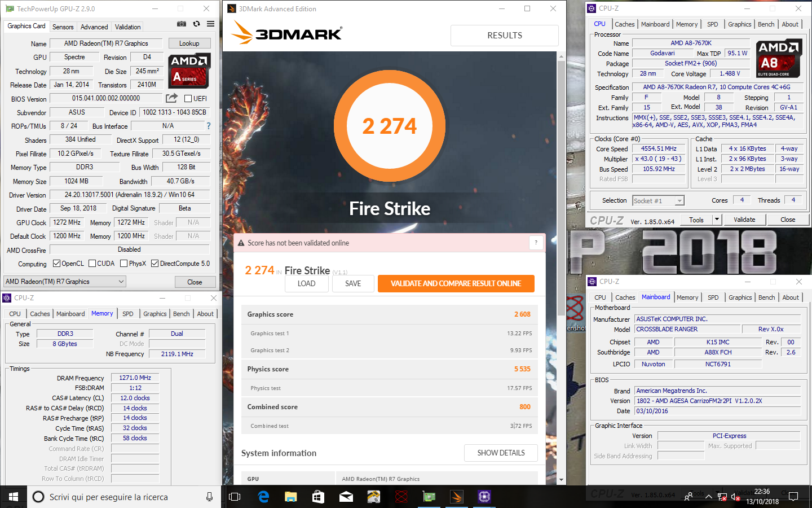
Task: Click the question mark on the validation warning
Action: click(x=536, y=243)
